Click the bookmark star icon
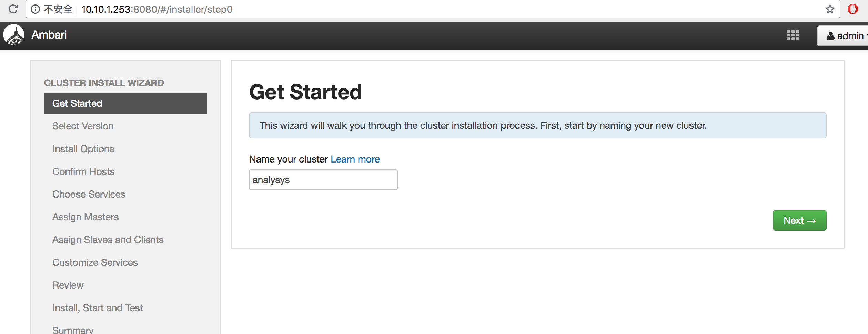The width and height of the screenshot is (868, 334). pos(830,9)
